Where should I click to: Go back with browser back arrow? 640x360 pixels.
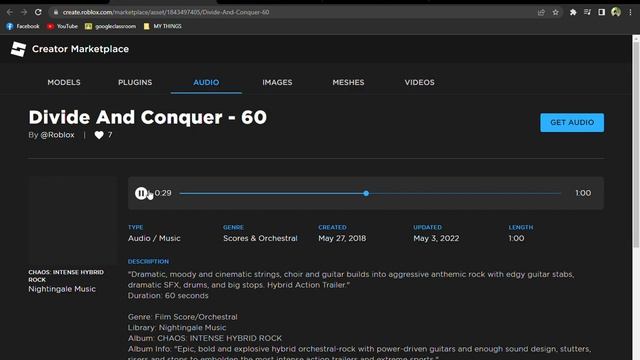9,12
